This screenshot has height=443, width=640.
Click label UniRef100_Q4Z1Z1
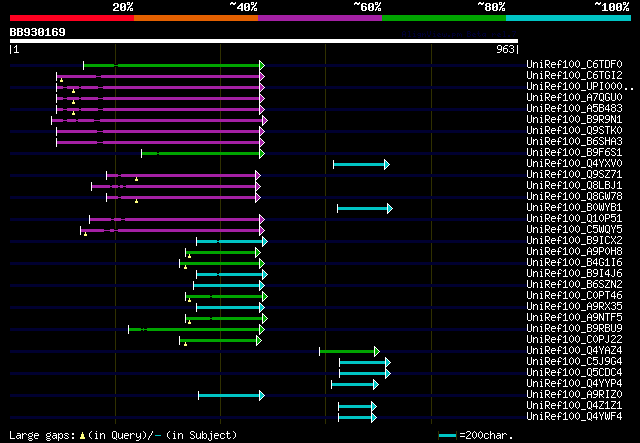tap(574, 406)
